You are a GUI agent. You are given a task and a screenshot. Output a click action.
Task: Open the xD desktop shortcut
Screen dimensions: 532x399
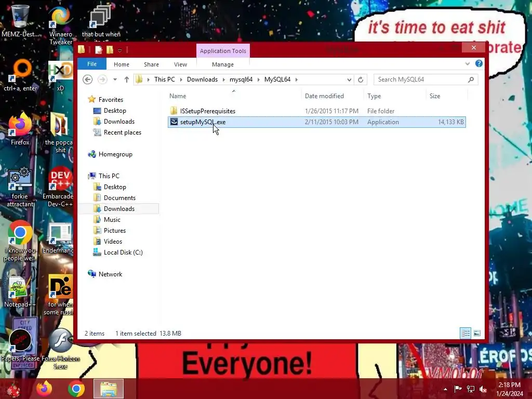[x=60, y=75]
